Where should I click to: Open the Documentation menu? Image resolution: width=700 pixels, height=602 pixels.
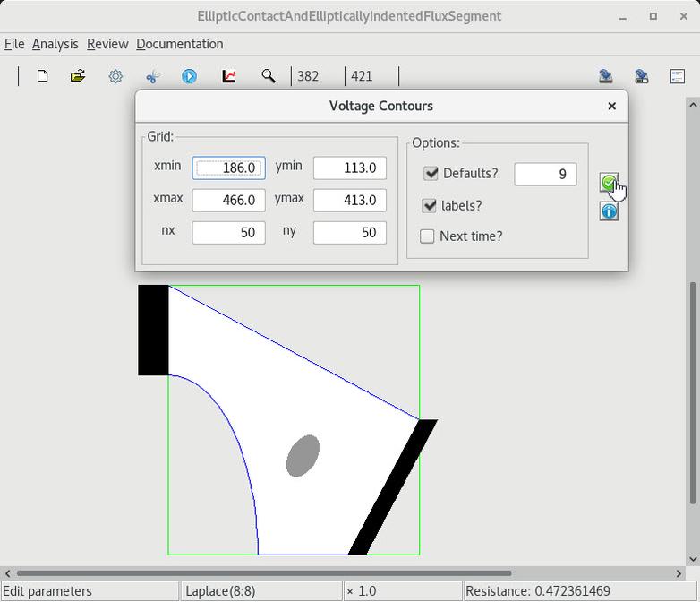(179, 44)
